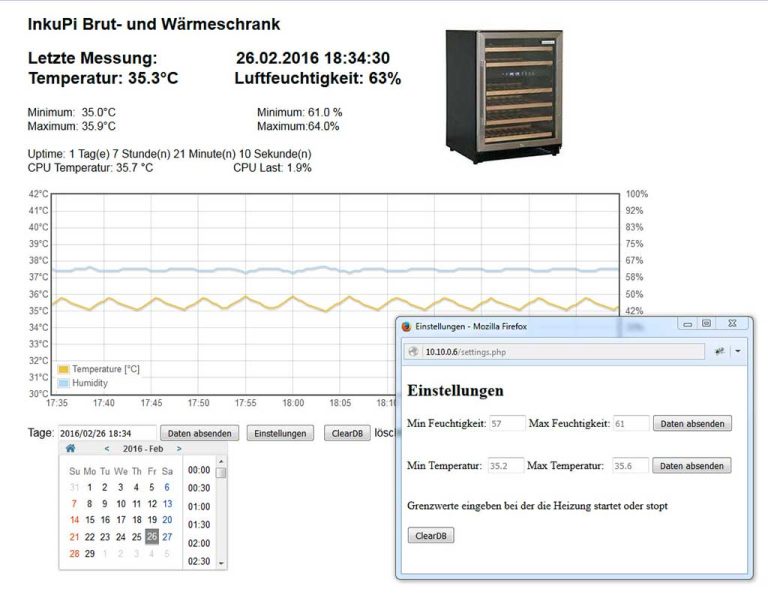Click the time list scrollbar thumb
The width and height of the screenshot is (768, 595).
click(221, 473)
